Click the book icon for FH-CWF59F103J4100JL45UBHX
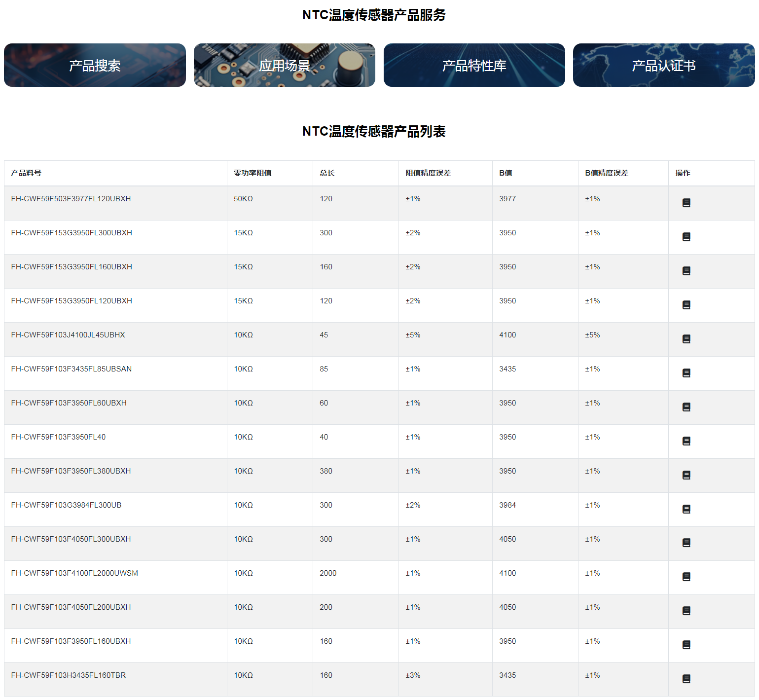The width and height of the screenshot is (759, 700). (x=686, y=339)
